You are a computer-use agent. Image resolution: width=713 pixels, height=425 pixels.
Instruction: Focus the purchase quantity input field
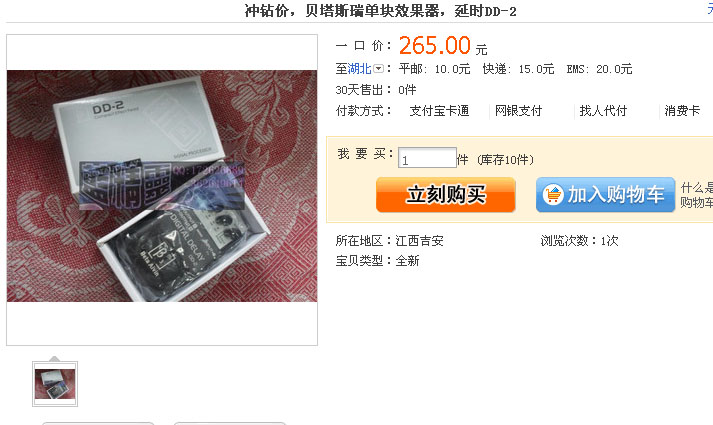[x=427, y=158]
